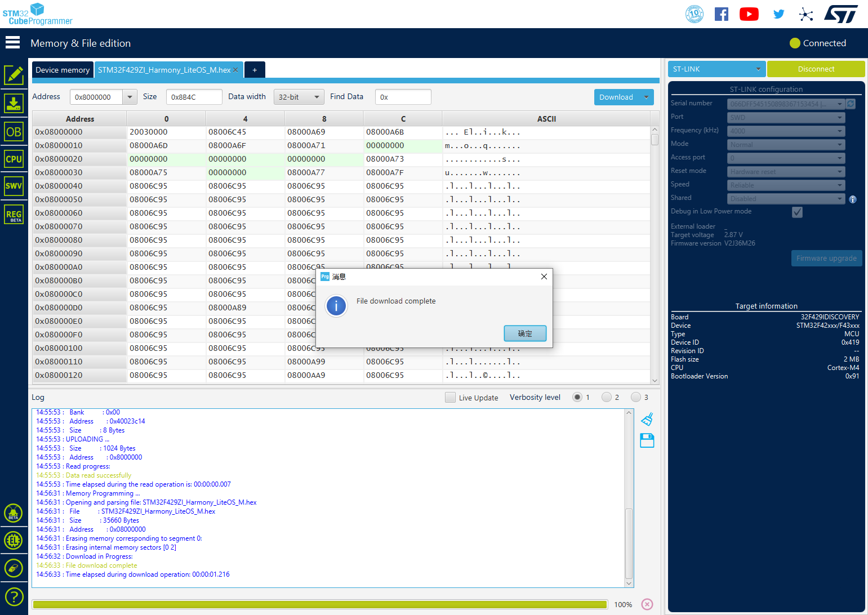Click the cancel progress icon

coord(647,604)
